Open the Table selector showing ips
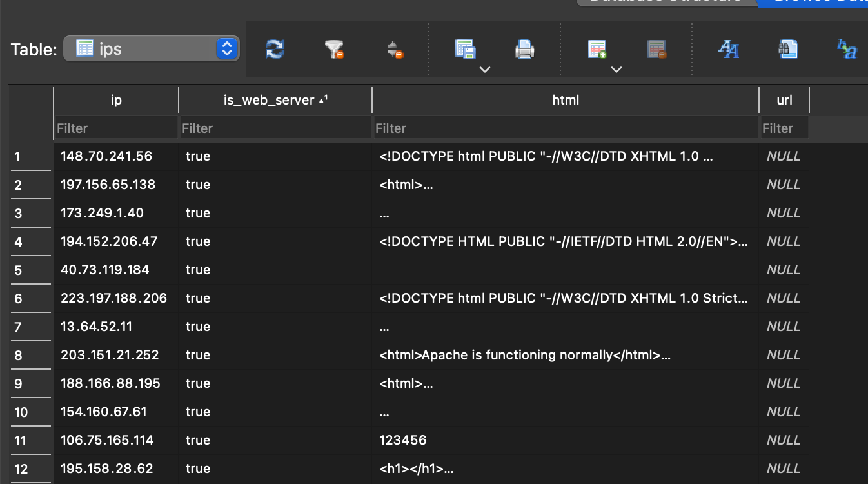 coord(152,49)
